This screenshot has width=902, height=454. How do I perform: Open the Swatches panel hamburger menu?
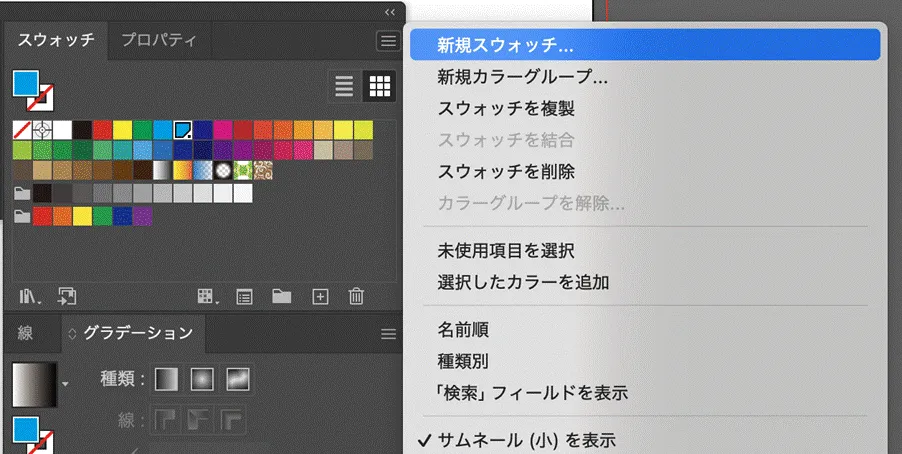388,41
